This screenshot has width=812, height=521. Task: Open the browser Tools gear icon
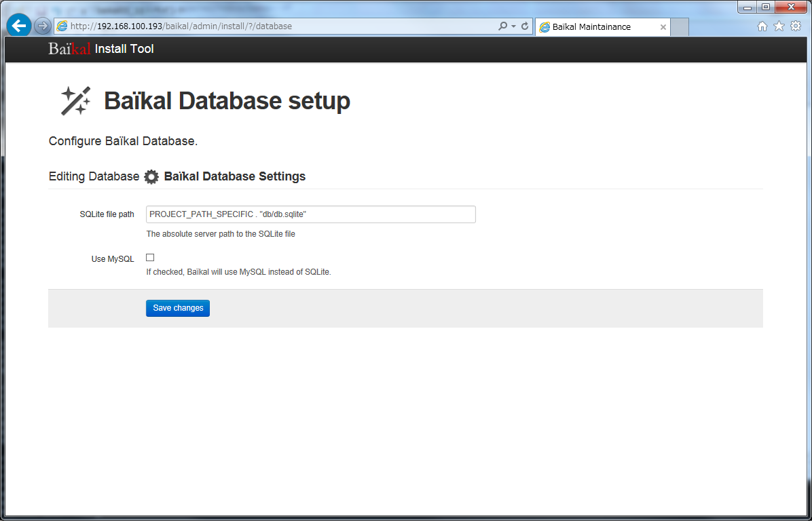[x=796, y=26]
